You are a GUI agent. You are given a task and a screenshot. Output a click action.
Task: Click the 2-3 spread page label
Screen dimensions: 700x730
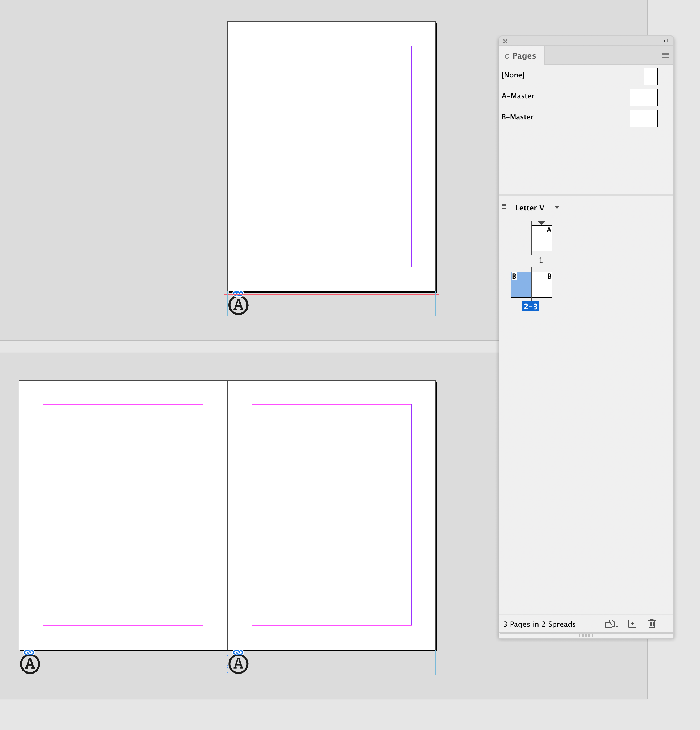click(x=530, y=307)
